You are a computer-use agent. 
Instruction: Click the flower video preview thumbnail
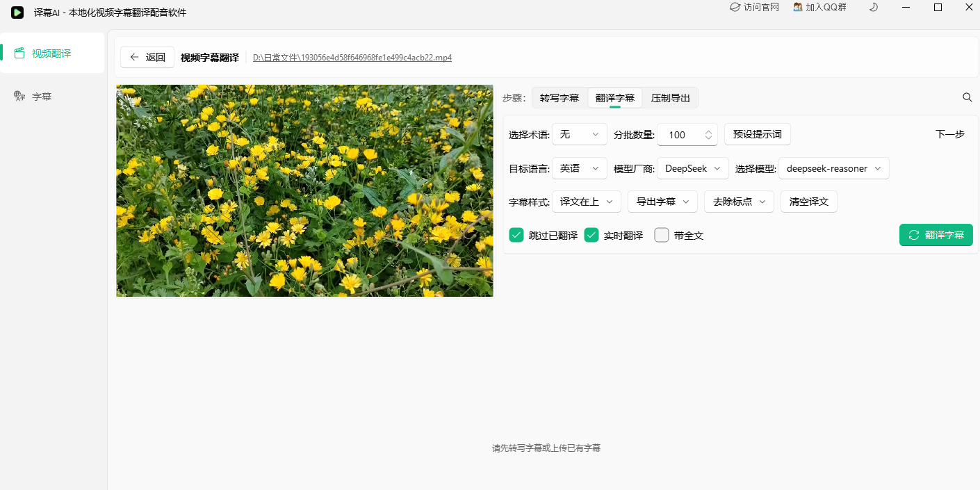tap(304, 190)
